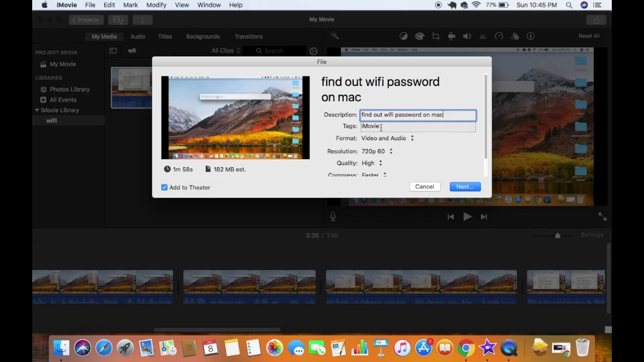Screen dimensions: 644x362
Task: Click the Next... button
Action: click(465, 187)
